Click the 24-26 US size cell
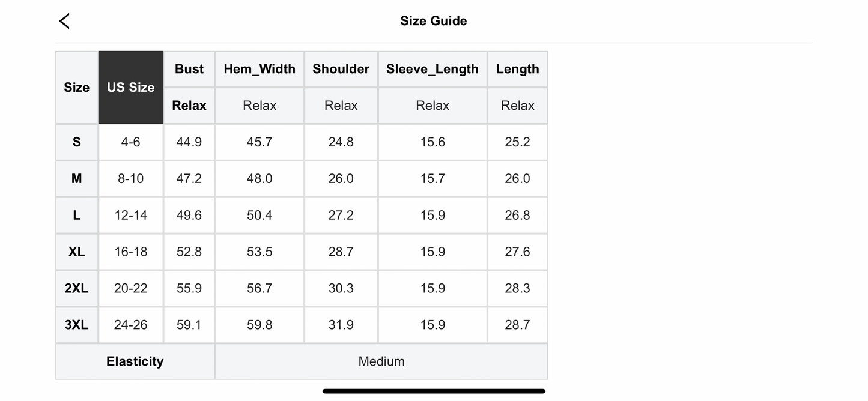This screenshot has height=401, width=868. [130, 325]
